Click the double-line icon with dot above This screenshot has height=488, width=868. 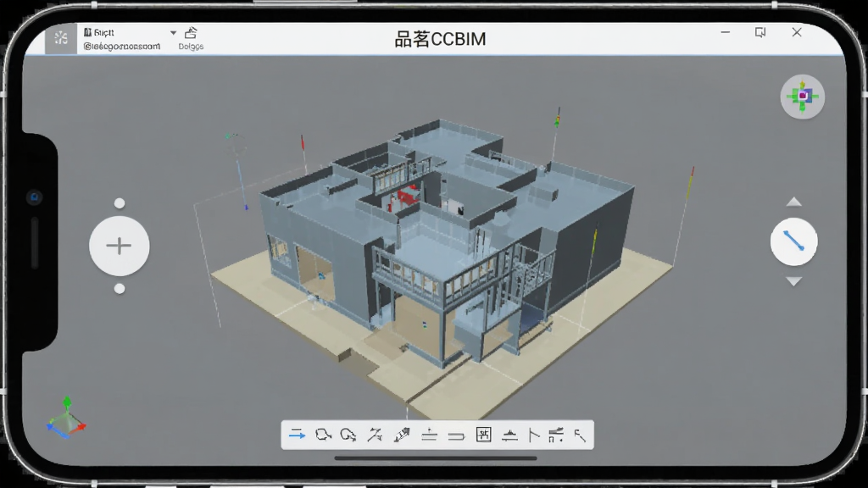pos(429,435)
